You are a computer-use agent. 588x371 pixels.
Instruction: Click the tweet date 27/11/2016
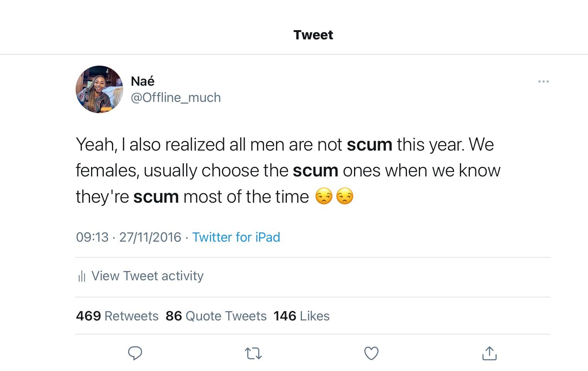point(150,237)
